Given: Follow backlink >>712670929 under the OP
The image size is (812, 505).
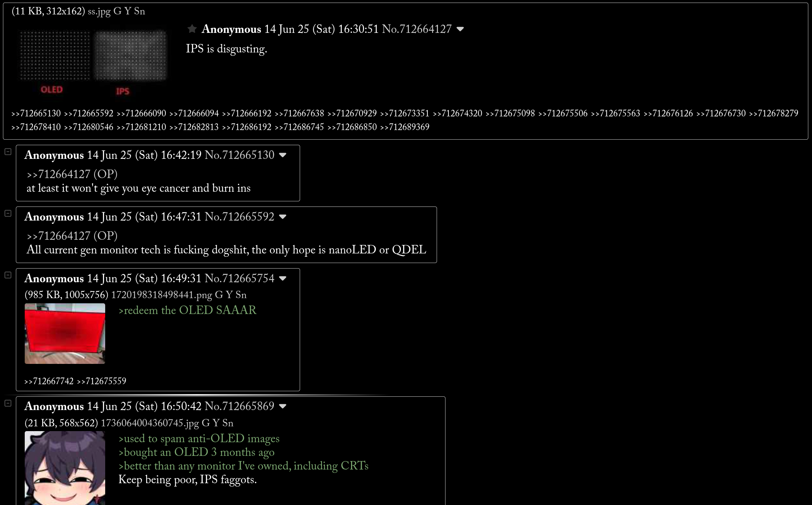Looking at the screenshot, I should [352, 113].
